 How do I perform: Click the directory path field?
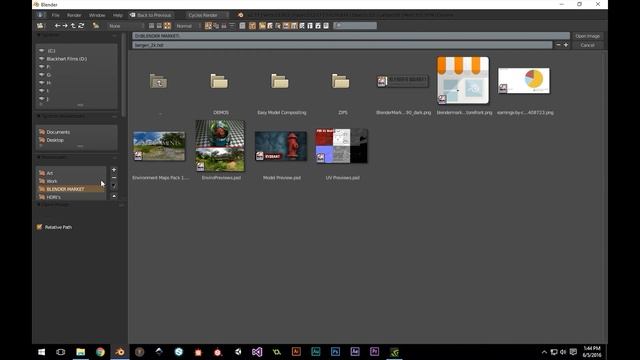[351, 36]
